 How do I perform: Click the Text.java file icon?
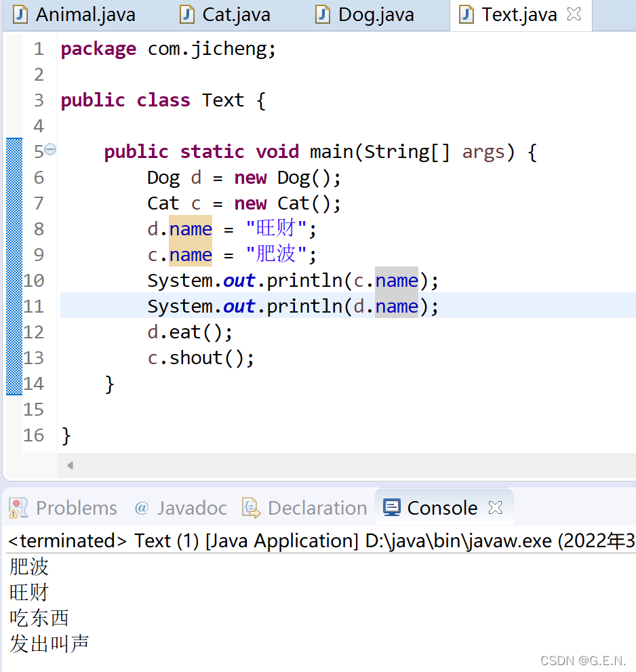coord(466,14)
